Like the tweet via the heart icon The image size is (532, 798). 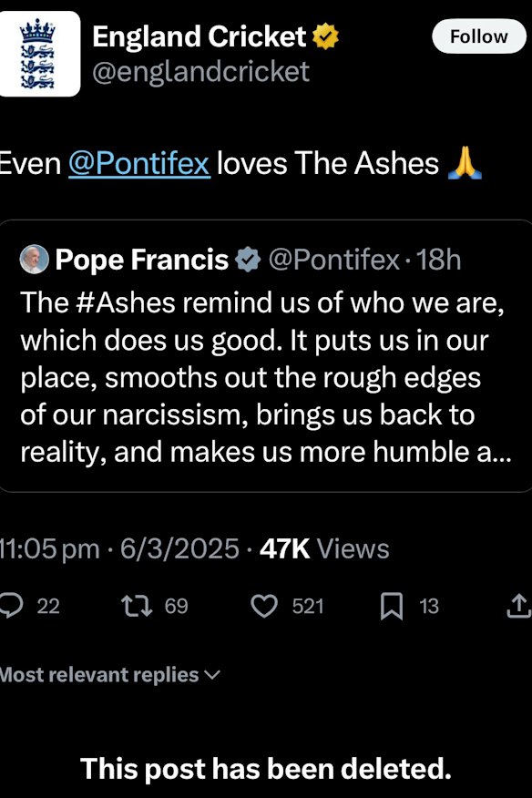click(x=264, y=606)
